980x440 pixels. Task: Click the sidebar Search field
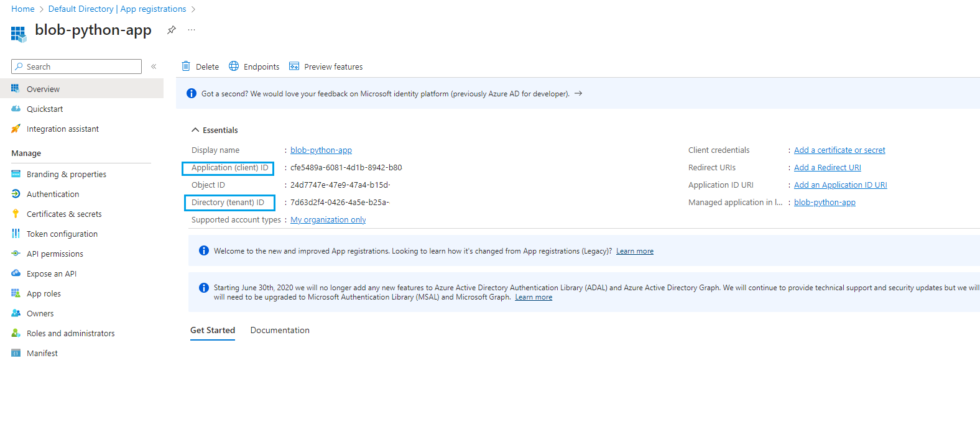tap(81, 66)
